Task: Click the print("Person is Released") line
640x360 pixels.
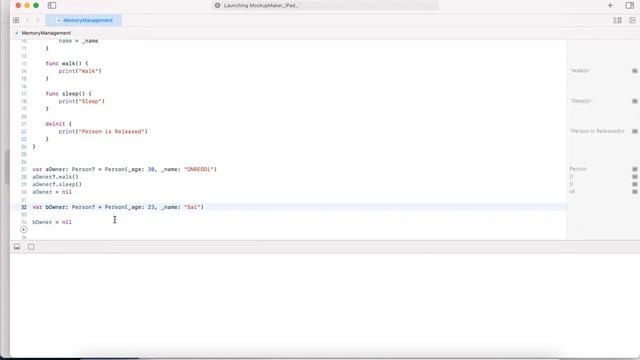Action: point(103,131)
